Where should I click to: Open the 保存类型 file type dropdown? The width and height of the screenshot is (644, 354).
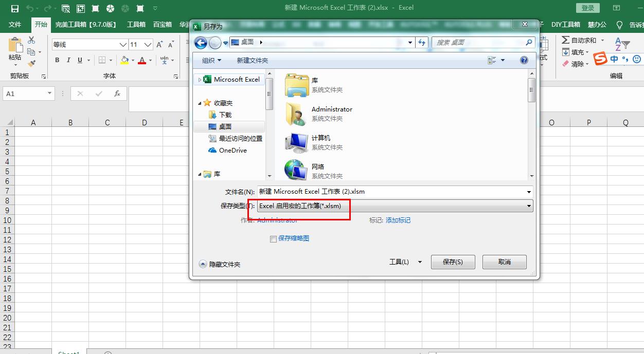pyautogui.click(x=395, y=206)
